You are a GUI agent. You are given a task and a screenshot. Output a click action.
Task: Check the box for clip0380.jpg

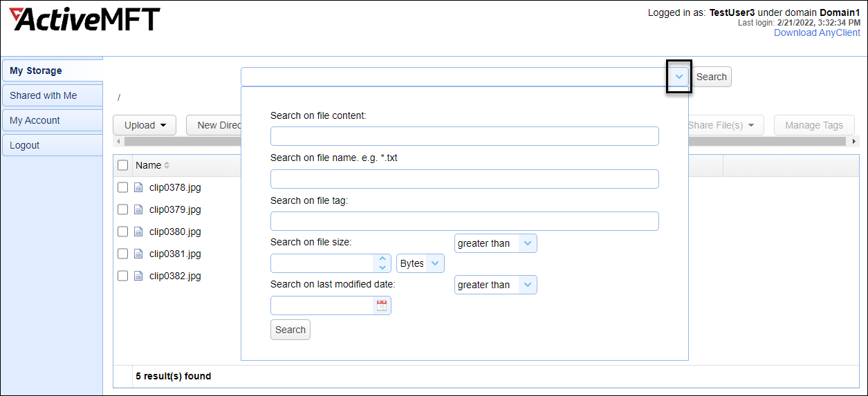click(x=122, y=232)
